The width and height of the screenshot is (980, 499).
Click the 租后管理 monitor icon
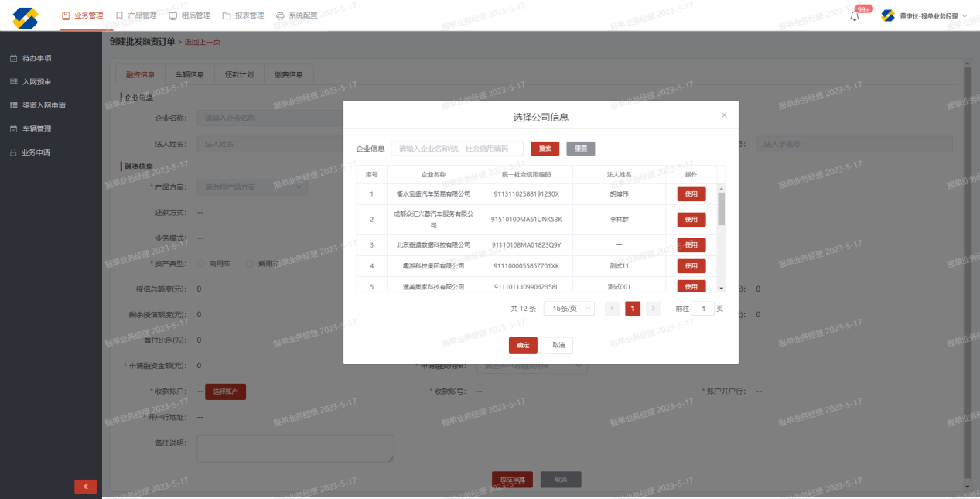click(173, 15)
